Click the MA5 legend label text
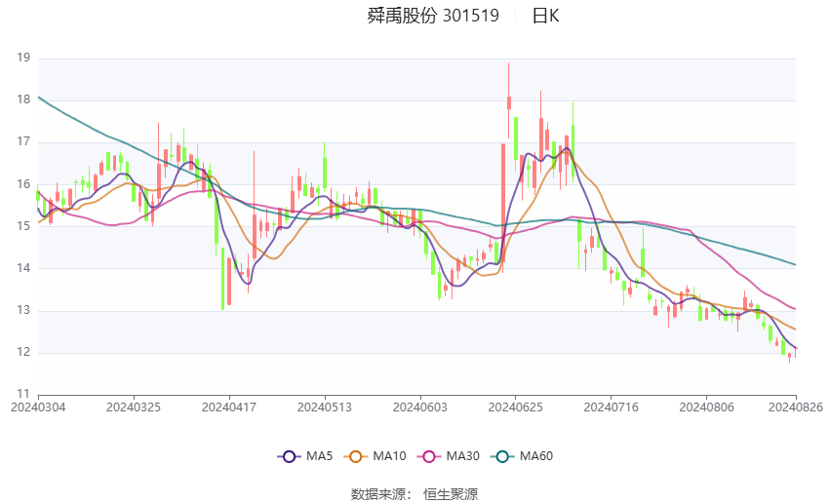Viewport: 829px width, 504px height. click(319, 456)
